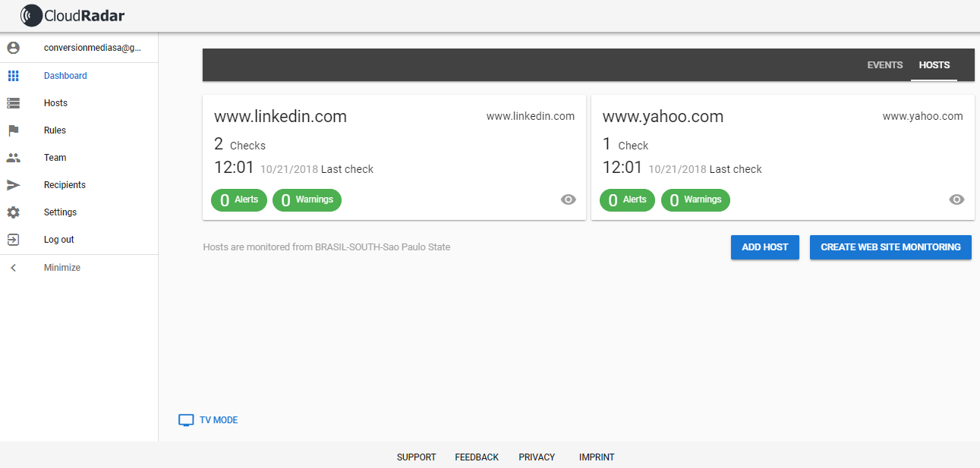Click the ADD HOST button
This screenshot has width=980, height=468.
[765, 247]
